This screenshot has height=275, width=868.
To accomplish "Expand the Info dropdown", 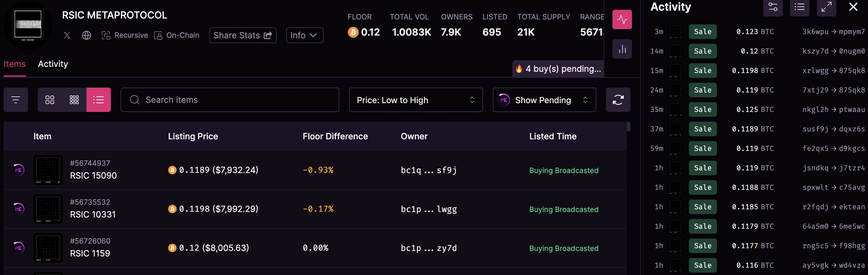I will [304, 35].
